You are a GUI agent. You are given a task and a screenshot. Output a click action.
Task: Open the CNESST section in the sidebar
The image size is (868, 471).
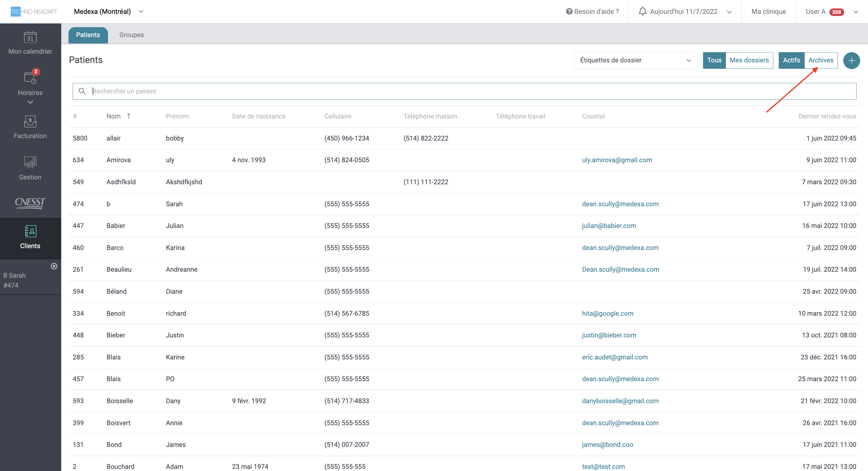point(30,203)
